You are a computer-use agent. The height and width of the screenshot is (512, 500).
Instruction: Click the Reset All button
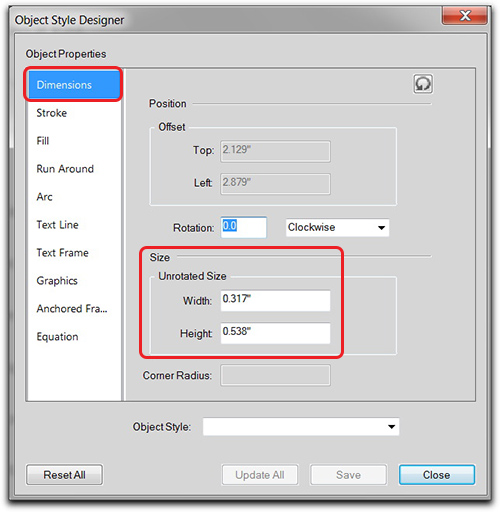click(x=64, y=475)
